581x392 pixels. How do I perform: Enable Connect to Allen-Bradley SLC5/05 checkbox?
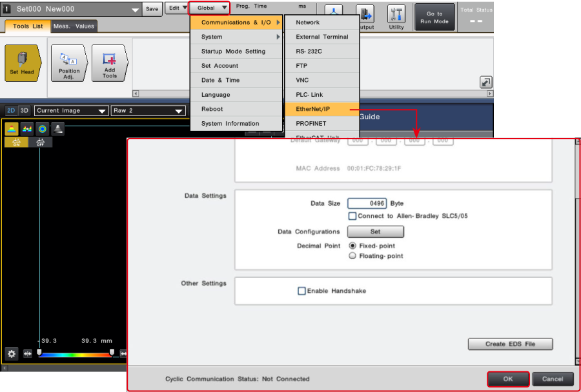[x=352, y=216]
